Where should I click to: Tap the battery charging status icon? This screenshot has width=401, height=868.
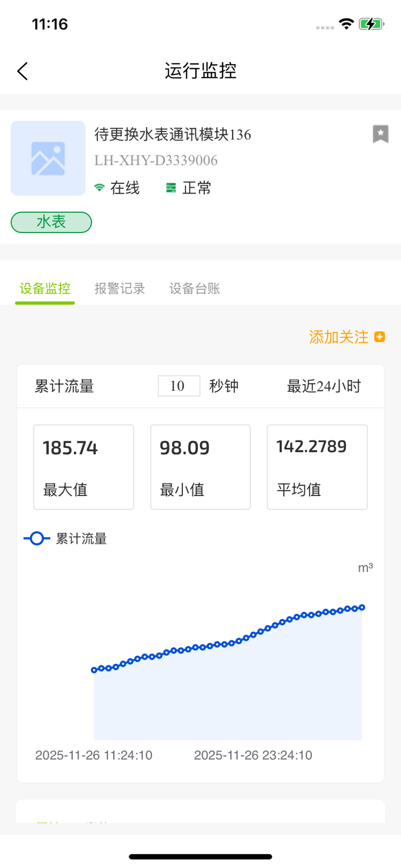[372, 24]
